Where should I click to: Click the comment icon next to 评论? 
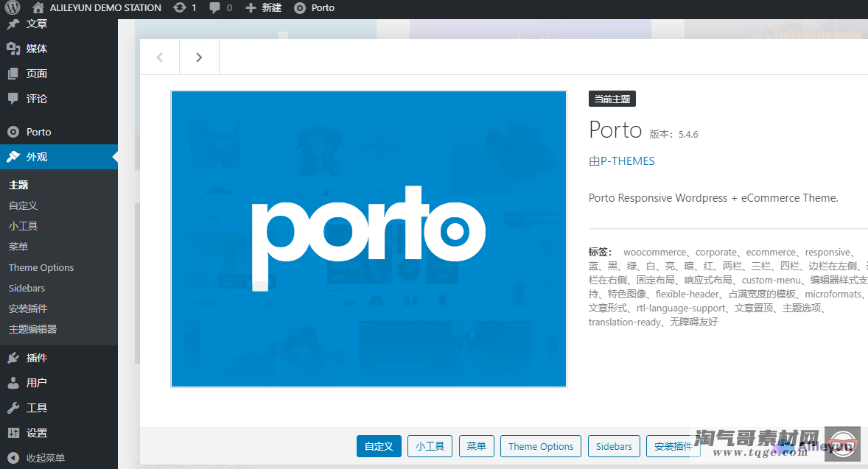point(13,99)
